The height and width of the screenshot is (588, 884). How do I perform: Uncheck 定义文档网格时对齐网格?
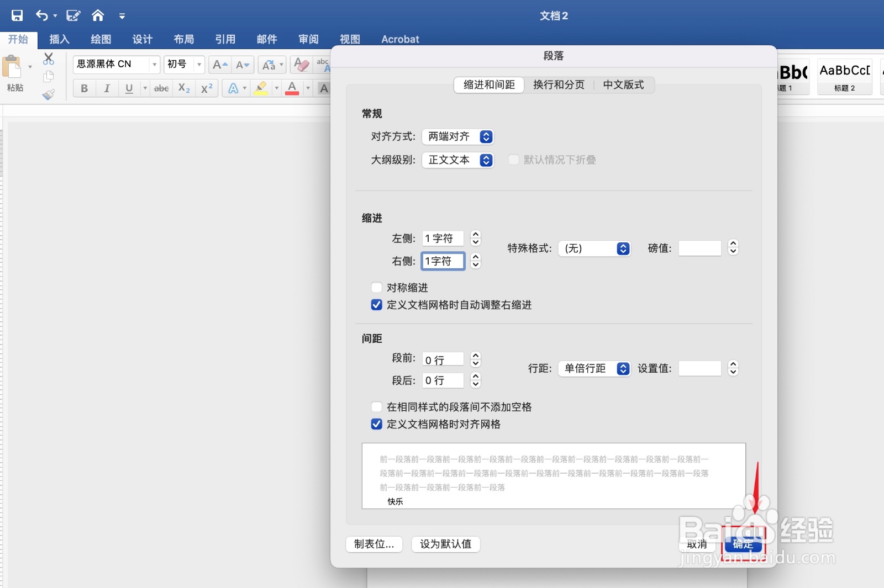[x=377, y=424]
